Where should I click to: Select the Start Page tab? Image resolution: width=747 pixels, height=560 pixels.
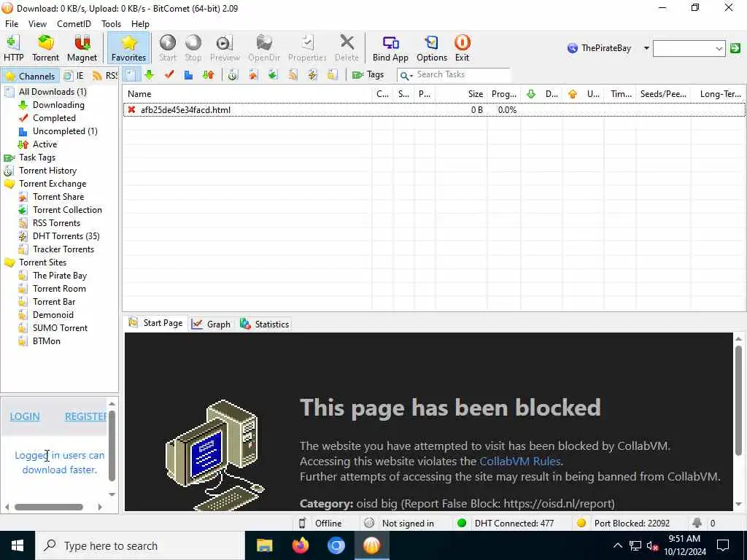click(x=156, y=323)
